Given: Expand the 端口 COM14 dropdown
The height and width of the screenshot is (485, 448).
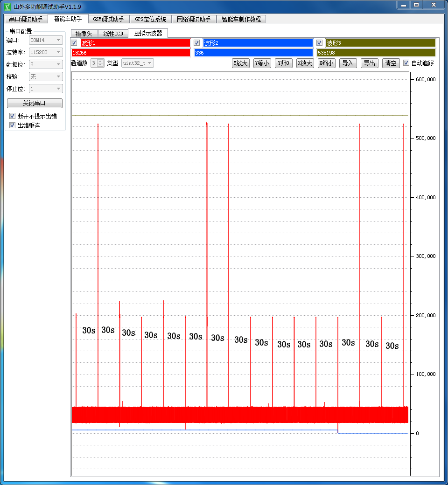Looking at the screenshot, I should pos(46,40).
